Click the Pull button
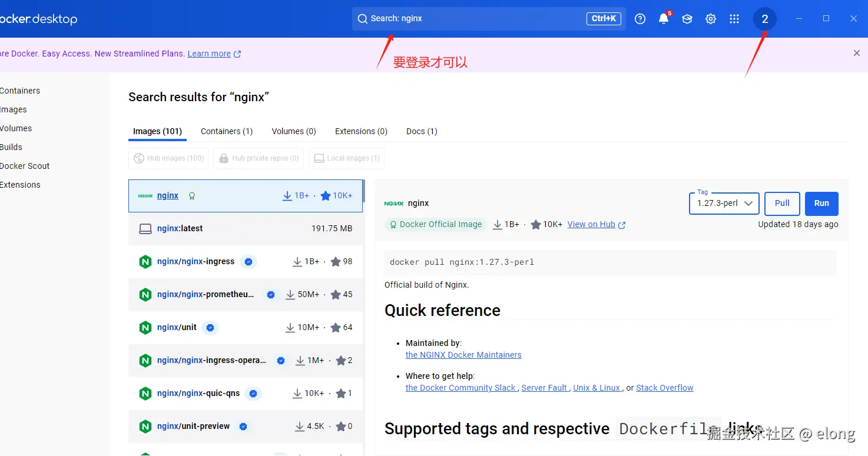The image size is (868, 456). [782, 204]
